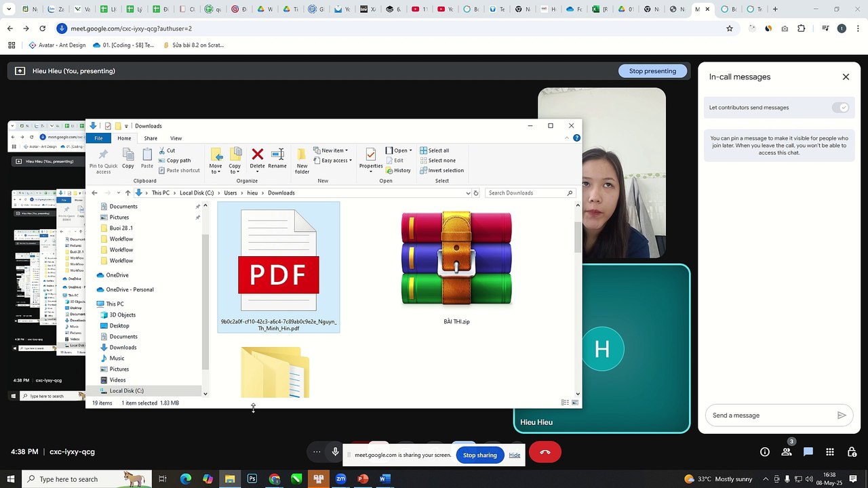Expand the New item dropdown
This screenshot has height=488, width=868.
(x=331, y=150)
